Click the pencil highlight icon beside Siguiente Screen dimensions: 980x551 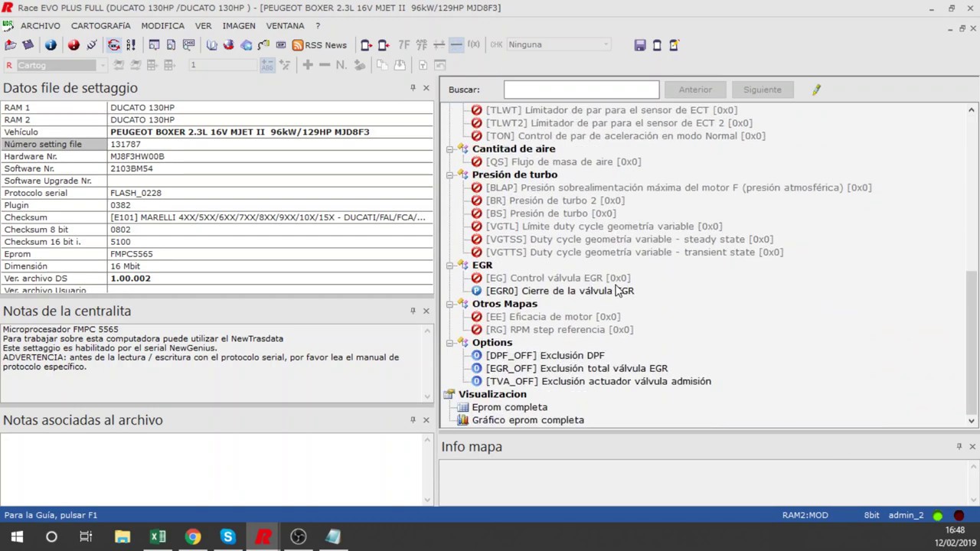point(816,90)
